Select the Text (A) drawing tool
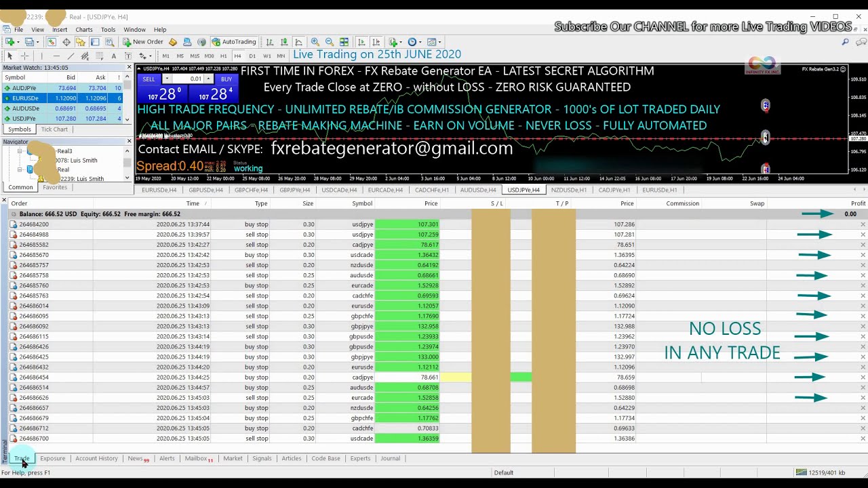The width and height of the screenshot is (868, 488). 113,56
